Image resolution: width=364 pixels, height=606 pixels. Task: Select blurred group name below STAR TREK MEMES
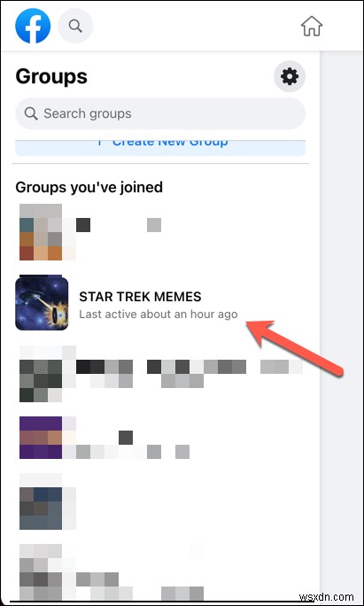190,374
